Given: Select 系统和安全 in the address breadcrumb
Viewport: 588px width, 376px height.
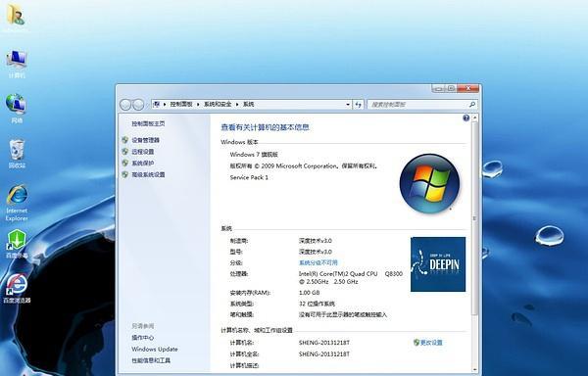Looking at the screenshot, I should pos(218,104).
